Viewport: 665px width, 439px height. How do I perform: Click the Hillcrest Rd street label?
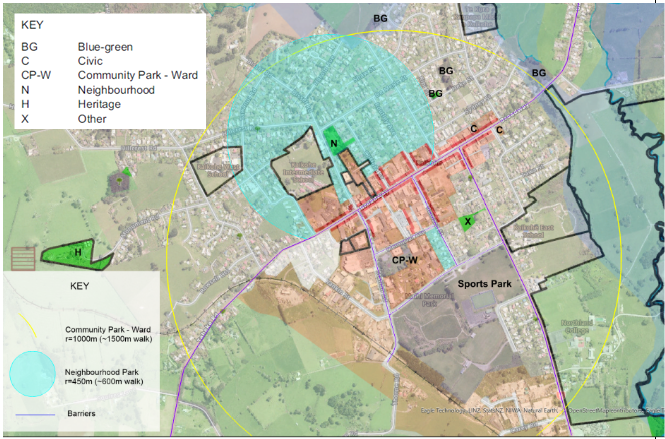click(139, 148)
